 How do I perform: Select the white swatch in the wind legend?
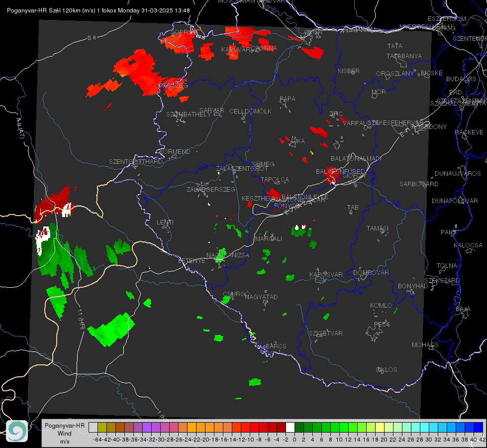pyautogui.click(x=290, y=427)
